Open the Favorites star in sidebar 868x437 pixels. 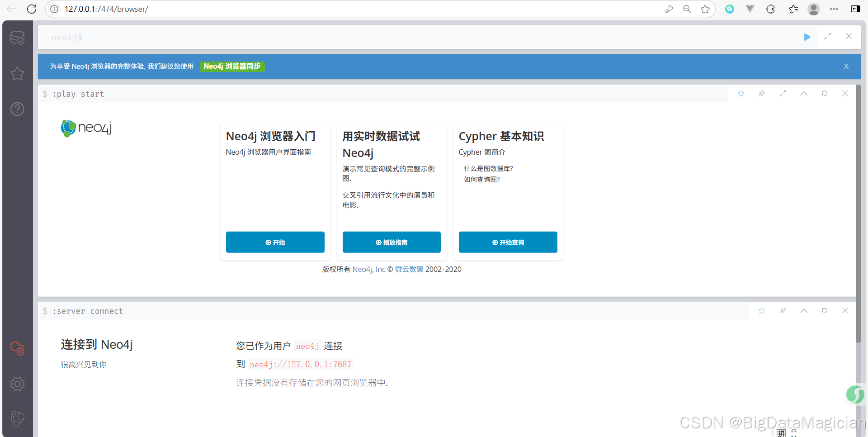[17, 73]
